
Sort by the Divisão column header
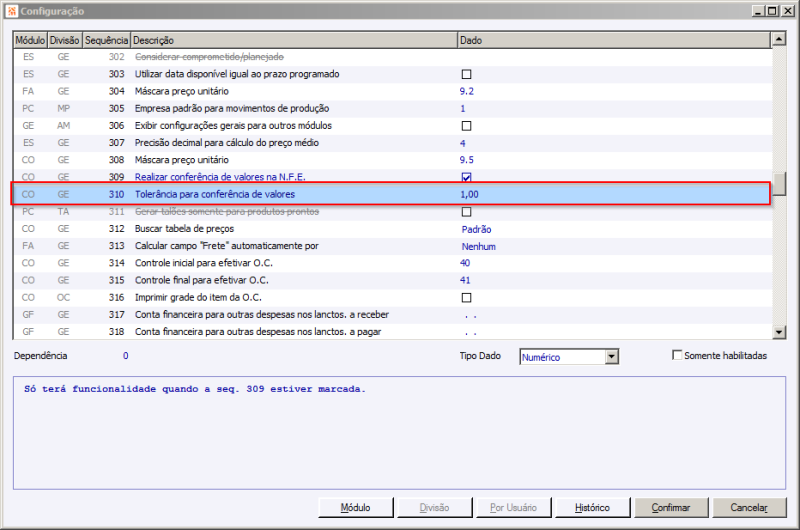click(x=65, y=40)
